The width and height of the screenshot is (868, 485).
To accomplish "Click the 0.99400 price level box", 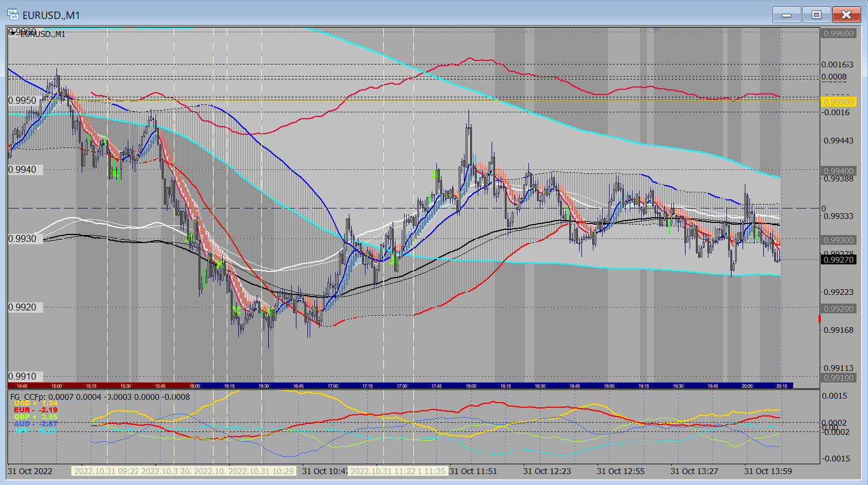I will click(838, 171).
